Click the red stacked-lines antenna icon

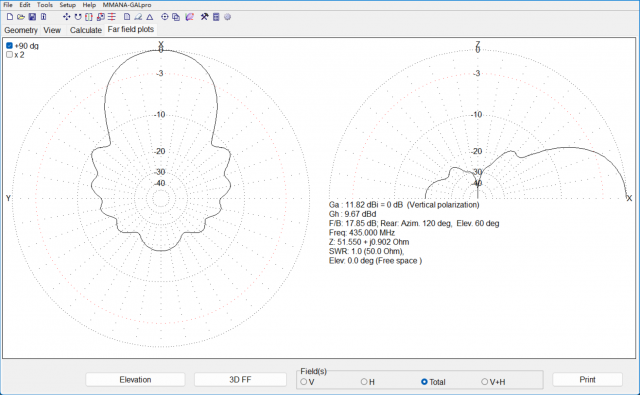click(111, 17)
